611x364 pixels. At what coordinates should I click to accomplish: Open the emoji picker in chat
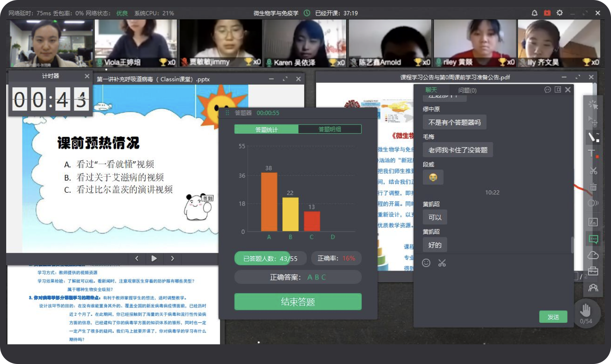click(x=426, y=263)
